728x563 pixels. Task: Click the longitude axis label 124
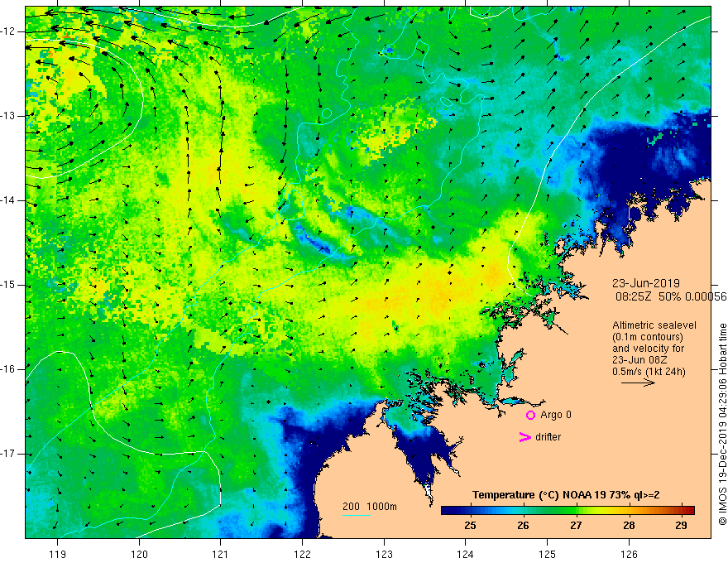tap(465, 554)
